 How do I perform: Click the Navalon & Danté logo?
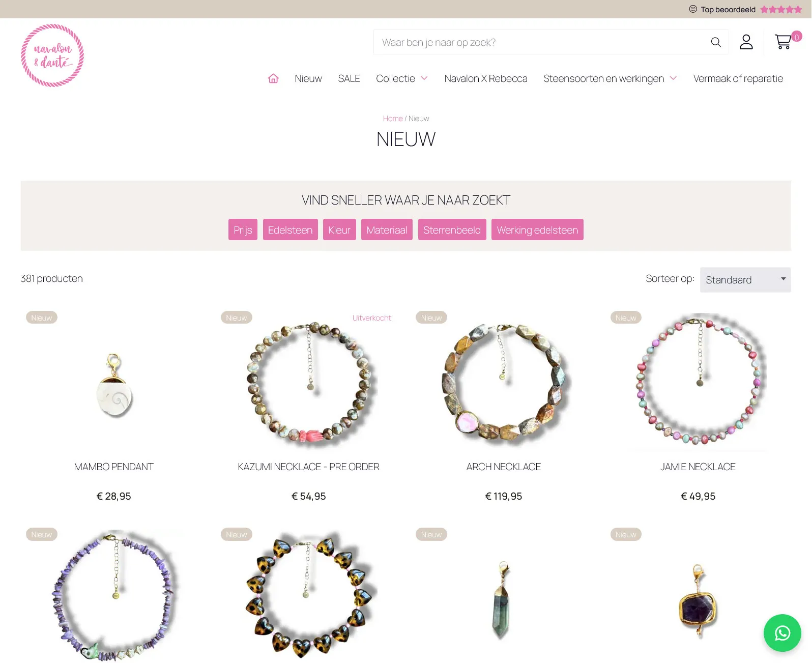pos(52,55)
